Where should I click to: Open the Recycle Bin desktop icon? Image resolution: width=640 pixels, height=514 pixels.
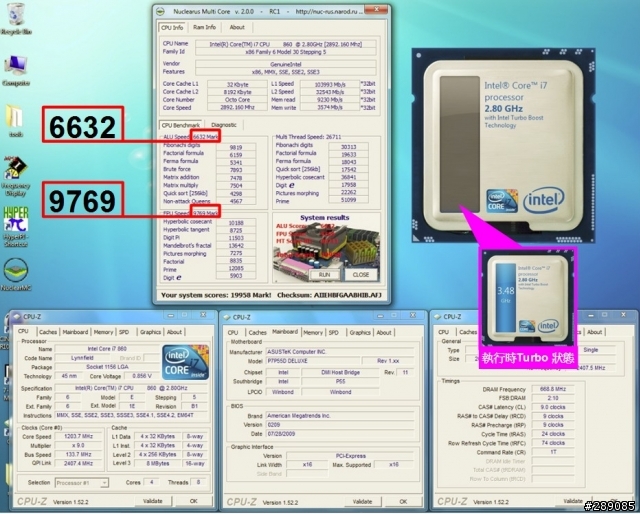pyautogui.click(x=16, y=18)
